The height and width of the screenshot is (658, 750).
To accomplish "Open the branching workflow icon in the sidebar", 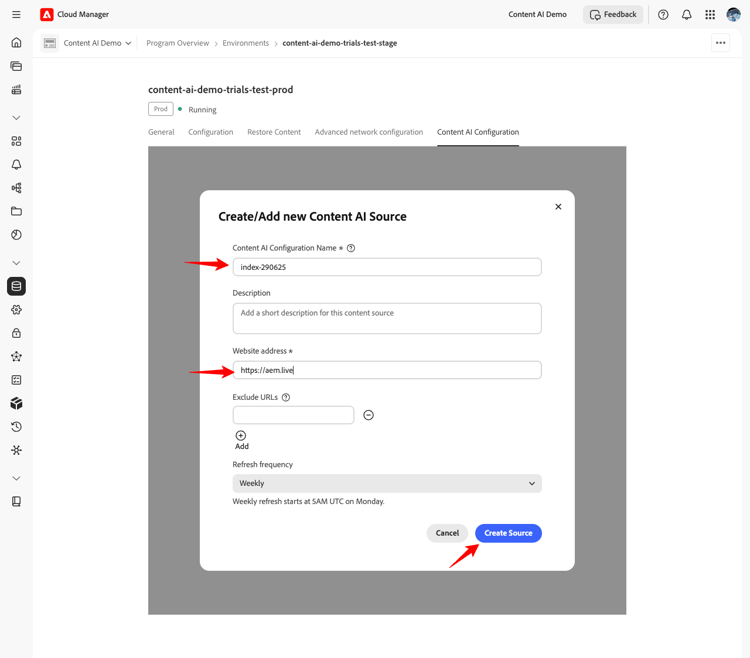I will [x=16, y=188].
